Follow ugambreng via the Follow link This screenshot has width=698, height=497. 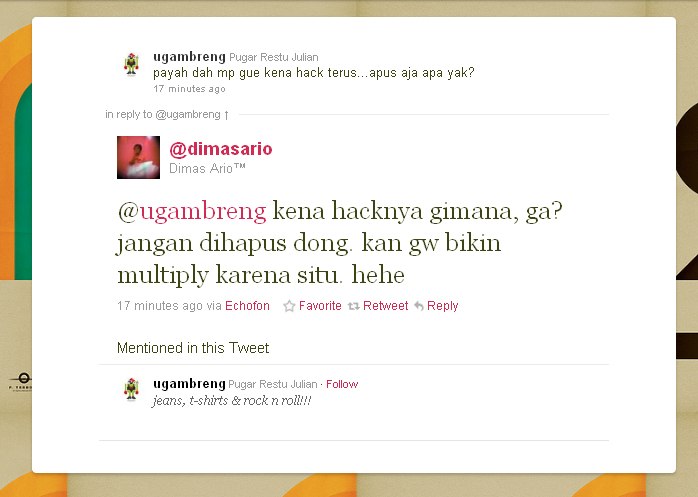click(342, 384)
